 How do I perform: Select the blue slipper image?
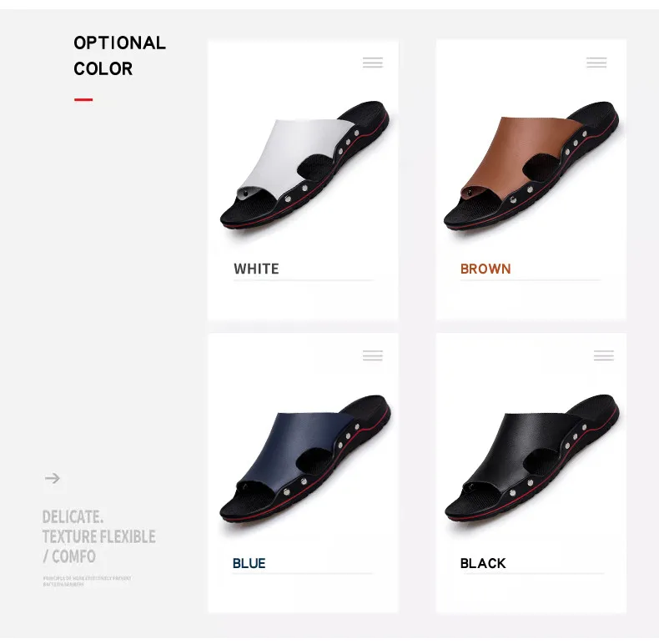pyautogui.click(x=305, y=459)
